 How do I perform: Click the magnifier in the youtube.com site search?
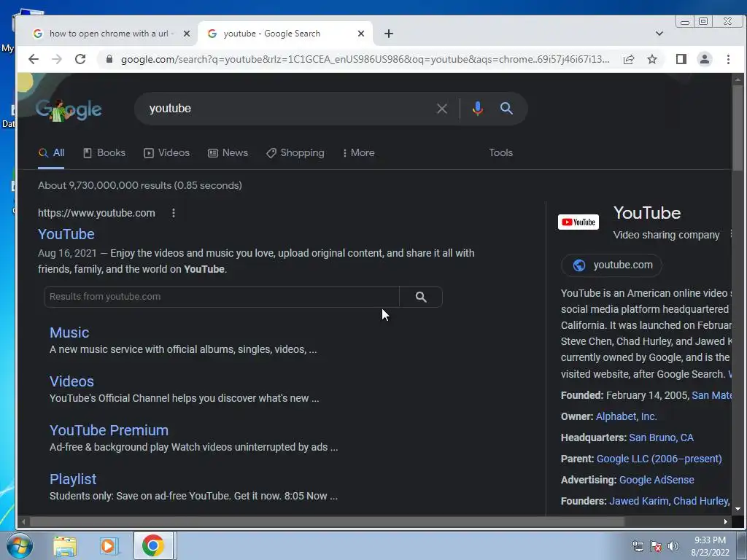[x=421, y=297]
